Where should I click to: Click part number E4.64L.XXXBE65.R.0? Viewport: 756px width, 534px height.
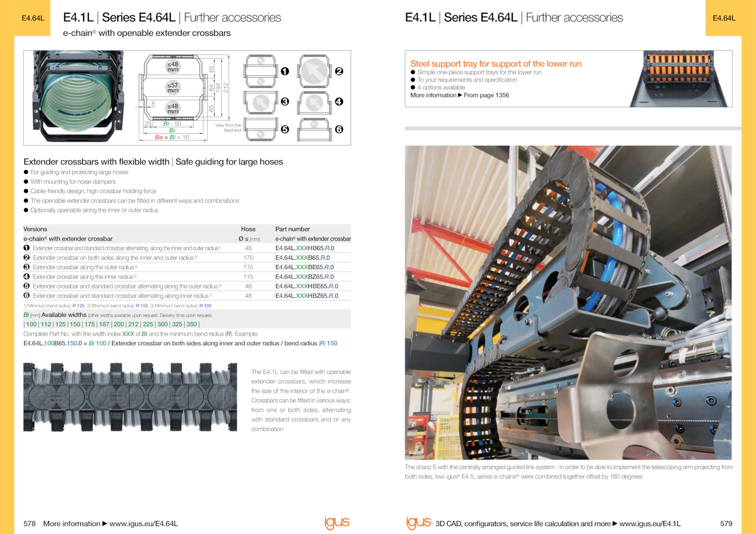305,267
